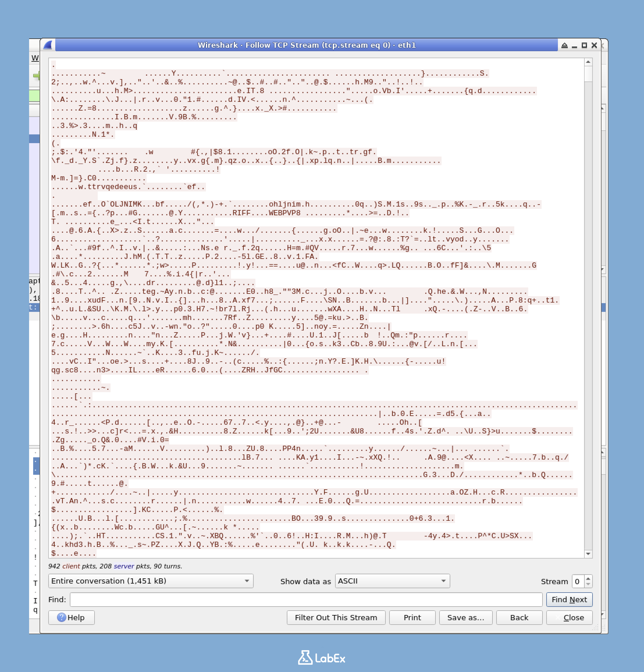
Task: Open the Show data as ASCII dropdown
Action: tap(392, 581)
